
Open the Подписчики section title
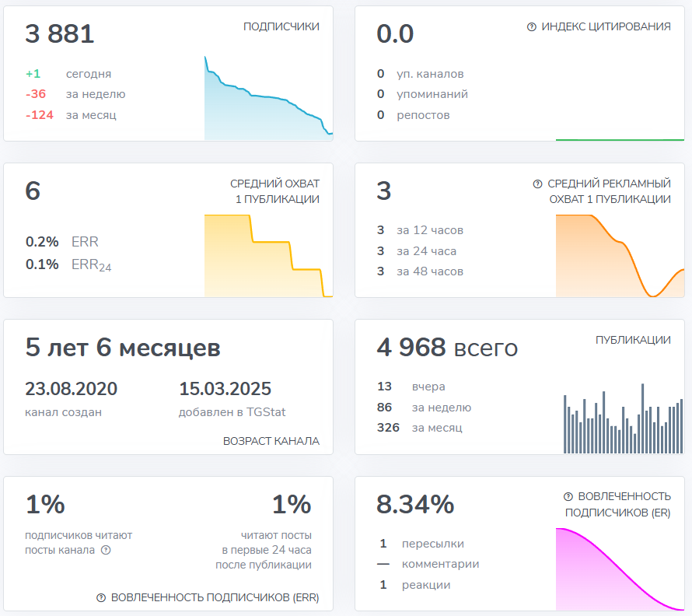pos(281,26)
